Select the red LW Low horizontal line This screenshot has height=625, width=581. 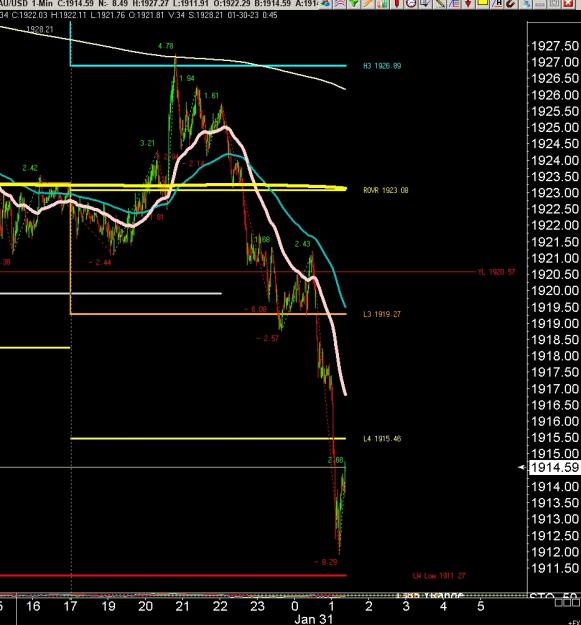click(173, 575)
